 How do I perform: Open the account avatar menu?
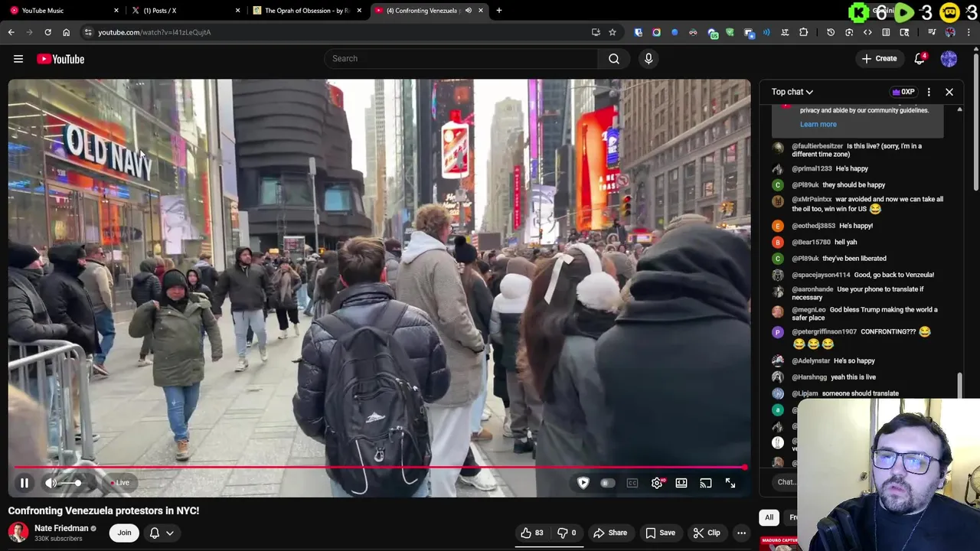[x=949, y=59]
